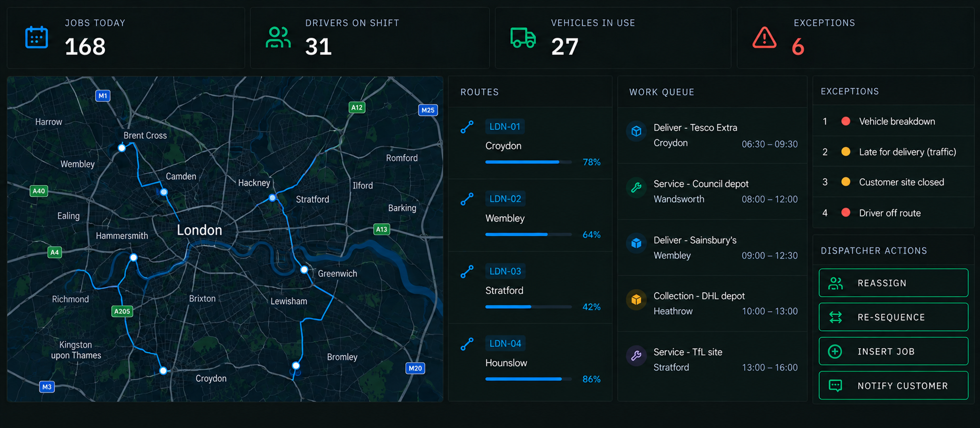980x428 pixels.
Task: Click the orange dot beside Late for delivery
Action: click(x=846, y=152)
